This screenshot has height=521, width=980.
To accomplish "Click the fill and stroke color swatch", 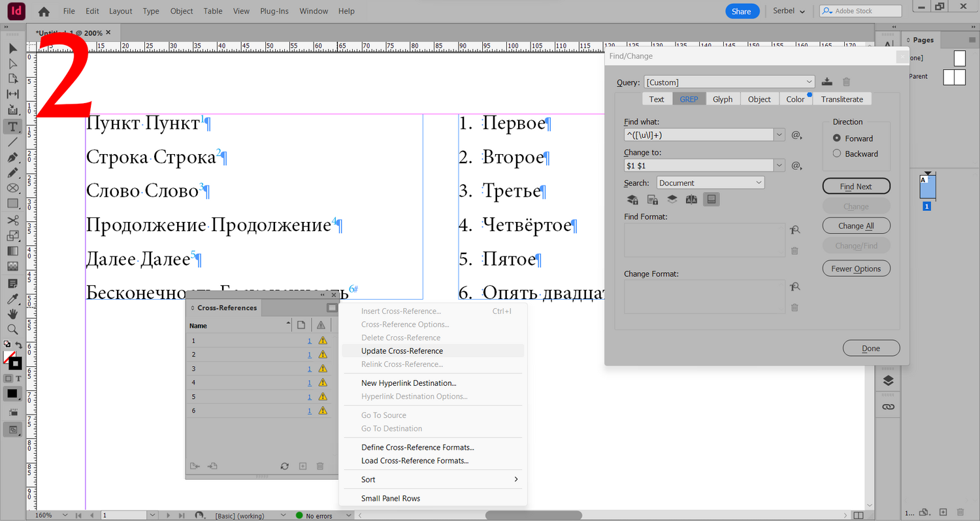I will click(12, 360).
